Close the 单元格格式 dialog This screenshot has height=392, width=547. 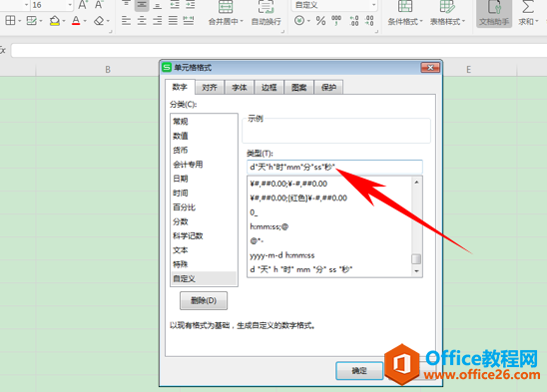tap(430, 68)
